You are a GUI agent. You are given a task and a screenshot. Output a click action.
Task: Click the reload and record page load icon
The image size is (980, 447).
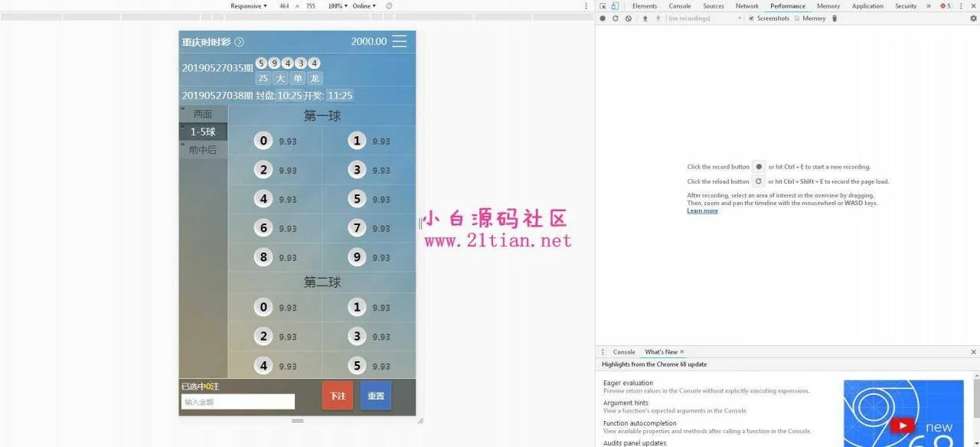(615, 18)
